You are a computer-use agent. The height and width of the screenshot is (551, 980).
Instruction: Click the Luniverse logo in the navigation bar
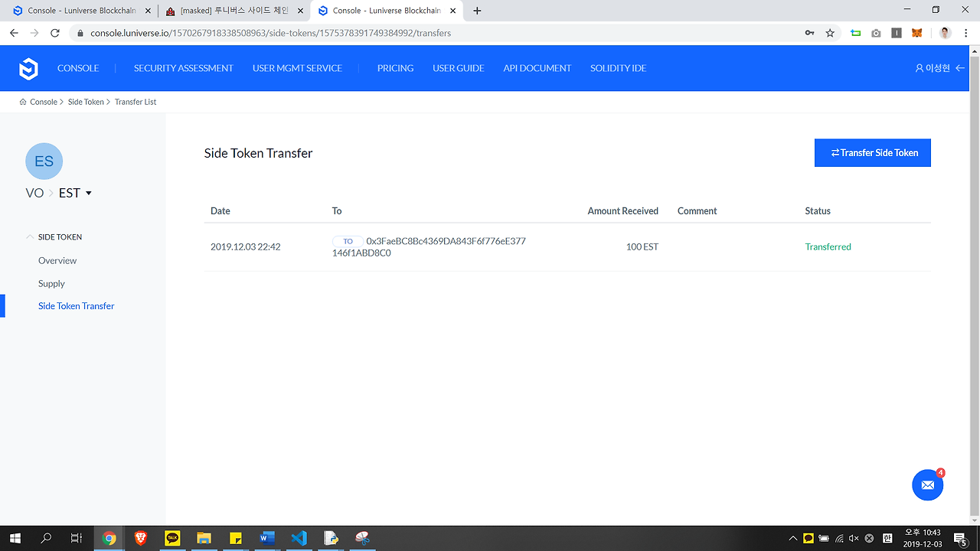coord(28,68)
